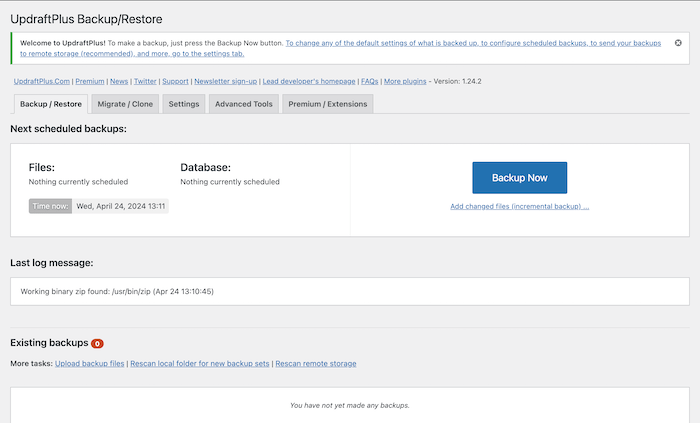Click the 'UpdraftPlus Backup/Restore' page title

click(86, 19)
